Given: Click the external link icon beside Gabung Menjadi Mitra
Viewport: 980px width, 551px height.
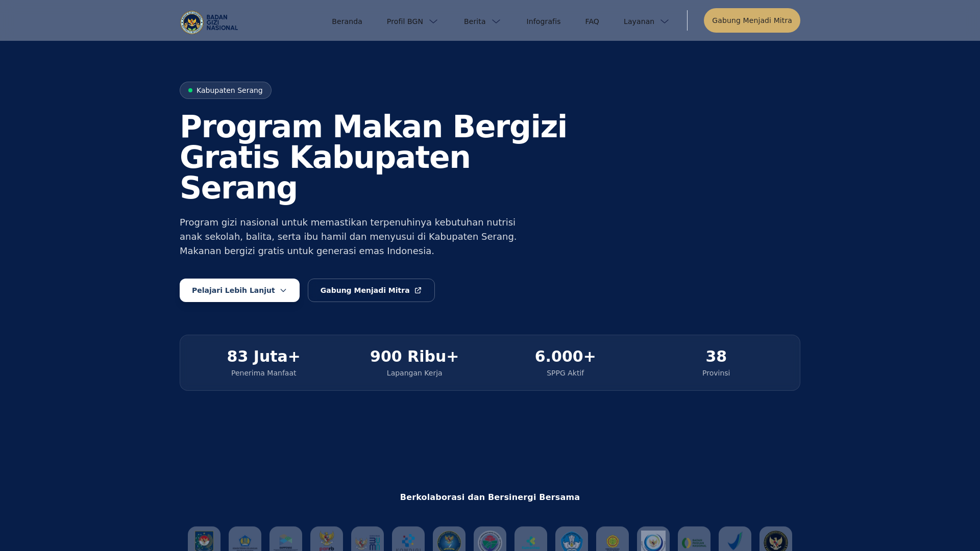Looking at the screenshot, I should tap(418, 290).
